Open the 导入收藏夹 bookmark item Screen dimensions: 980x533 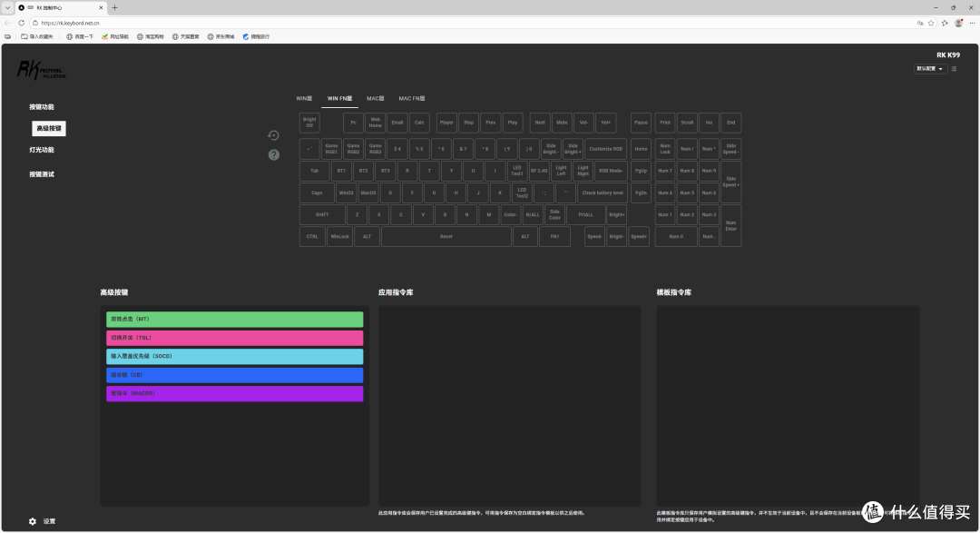point(37,37)
